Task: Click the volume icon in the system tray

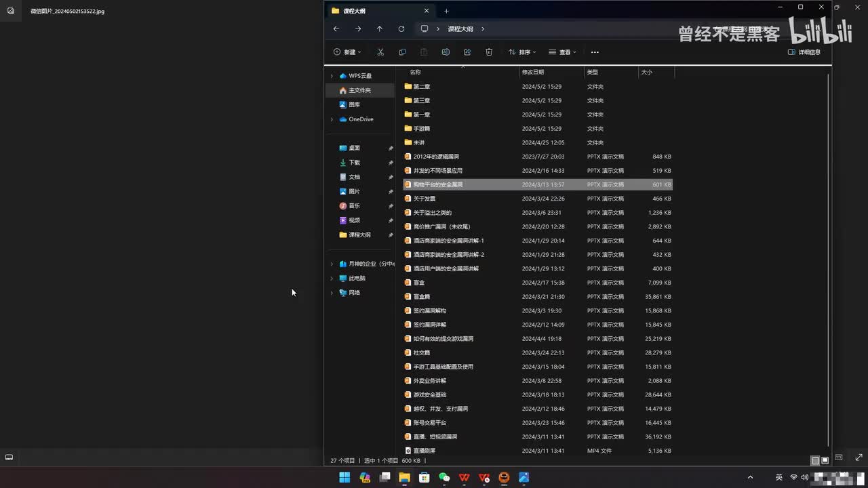Action: [x=804, y=477]
